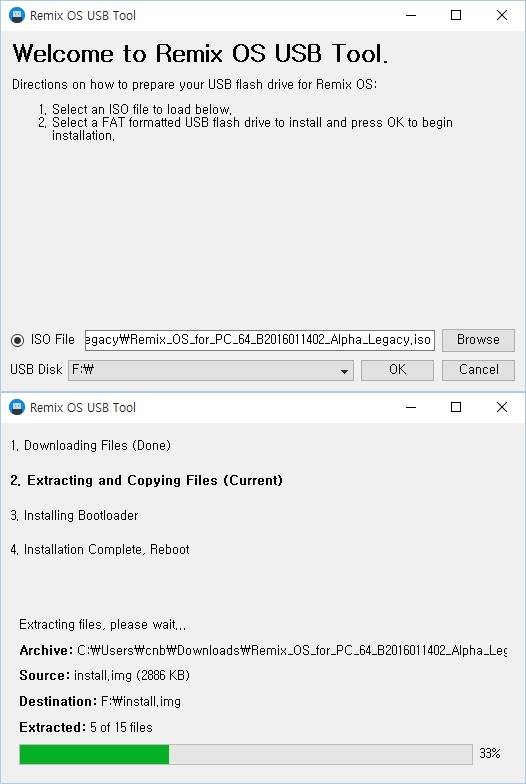526x784 pixels.
Task: Click the Downloading Files (Done) step
Action: tap(90, 446)
